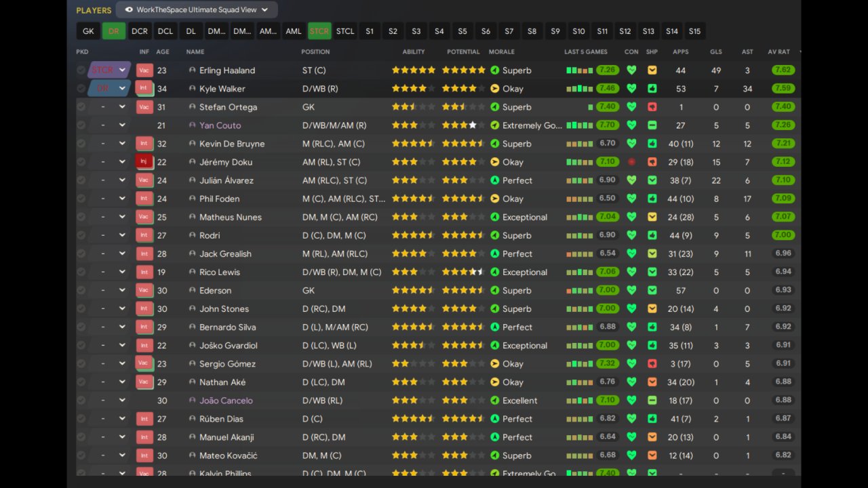Sort by the AV RAT column header
The width and height of the screenshot is (868, 488).
(x=778, y=52)
